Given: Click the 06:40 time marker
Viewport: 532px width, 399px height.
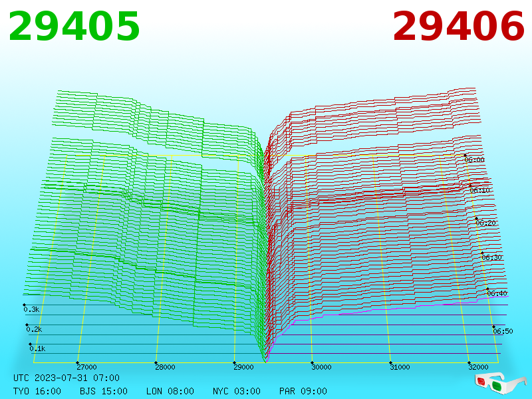Looking at the screenshot, I should click(497, 293).
